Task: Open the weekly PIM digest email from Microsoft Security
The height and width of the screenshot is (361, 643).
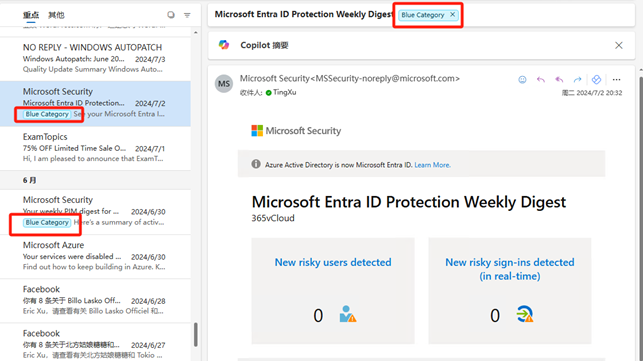Action: (95, 212)
